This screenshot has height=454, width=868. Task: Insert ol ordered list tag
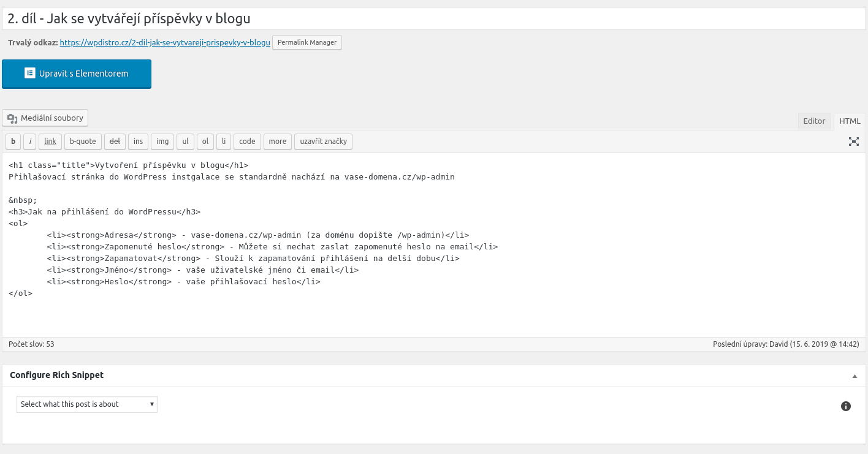tap(205, 142)
